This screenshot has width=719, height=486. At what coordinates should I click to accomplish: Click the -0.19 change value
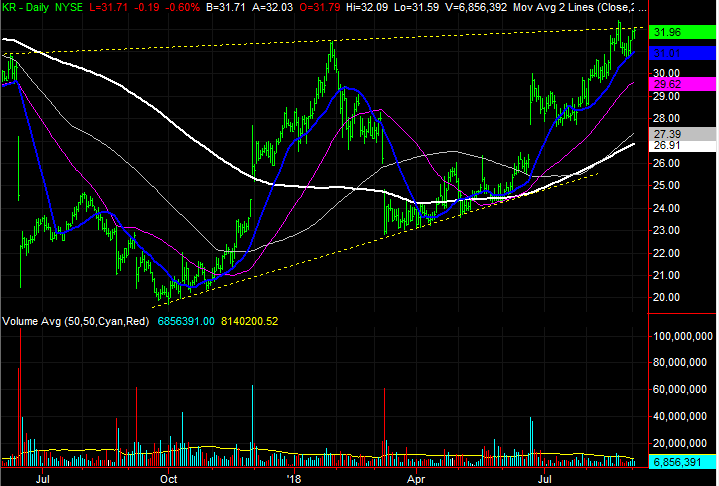(145, 7)
